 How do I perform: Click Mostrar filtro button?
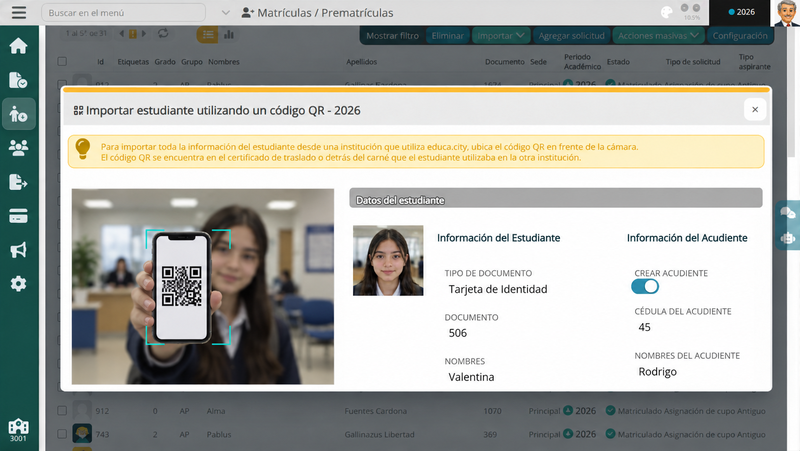(x=392, y=36)
